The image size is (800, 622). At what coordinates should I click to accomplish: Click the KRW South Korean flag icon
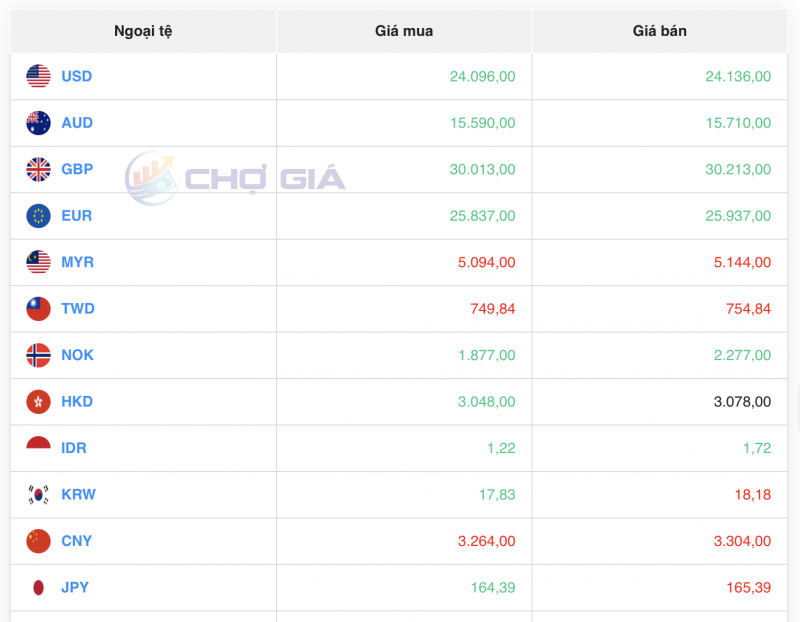pos(38,494)
